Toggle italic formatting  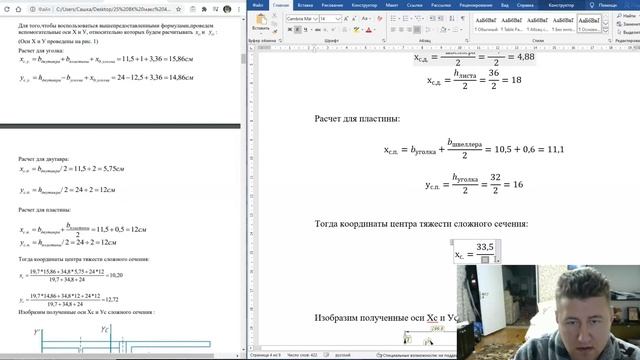pos(298,30)
